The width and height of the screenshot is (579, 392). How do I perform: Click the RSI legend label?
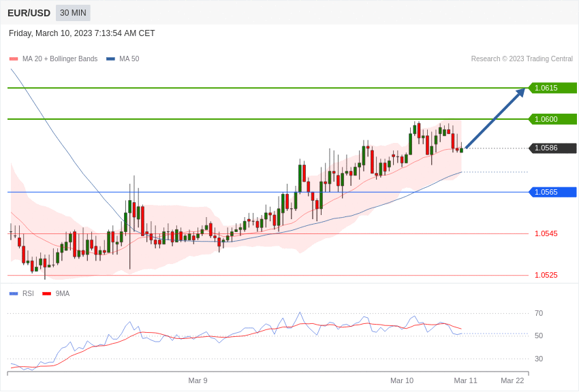28,294
